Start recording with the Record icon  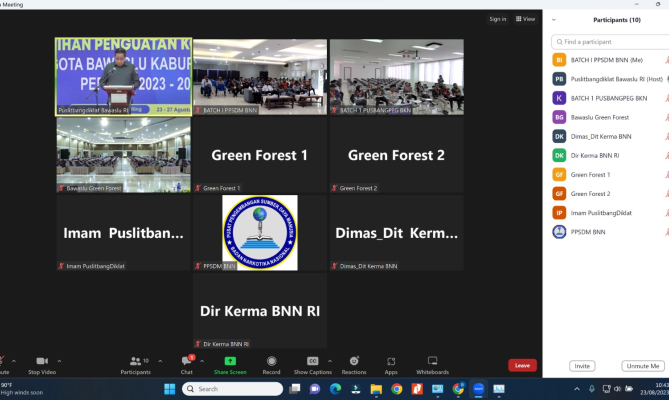click(x=271, y=361)
